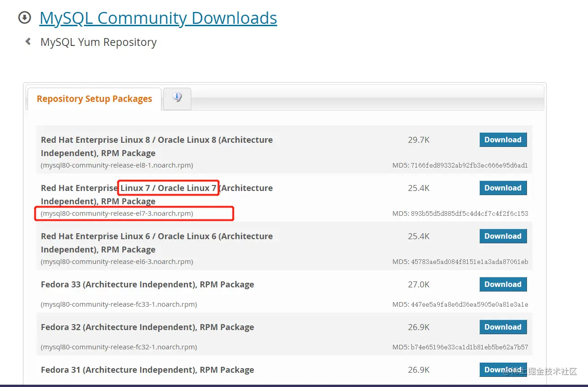Click the Fedora 31 package title
This screenshot has height=387, width=588.
pos(147,370)
